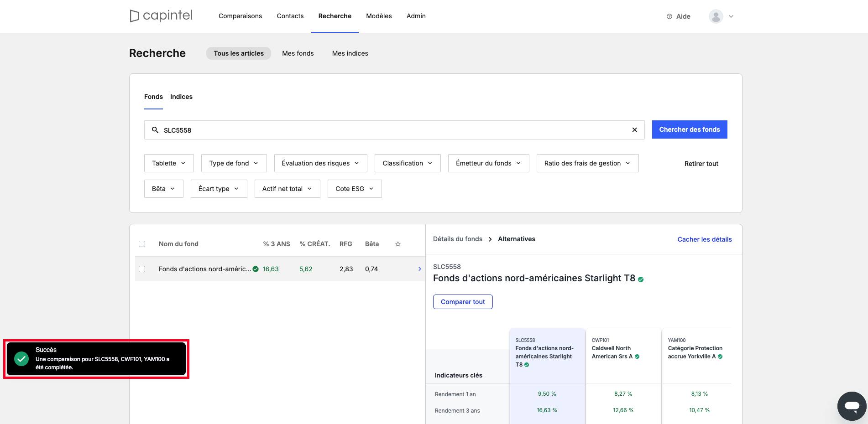The width and height of the screenshot is (868, 424).
Task: Click the 12,66 % value for Caldwell
Action: 623,410
